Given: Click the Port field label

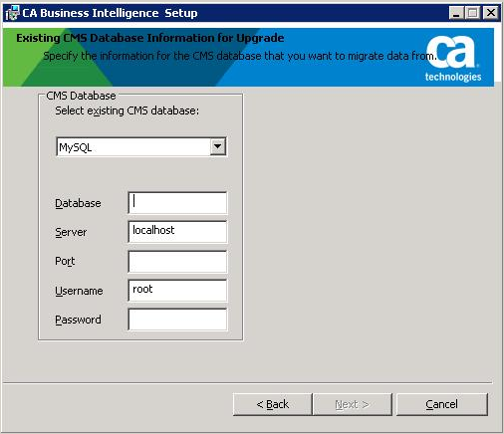Looking at the screenshot, I should [65, 261].
